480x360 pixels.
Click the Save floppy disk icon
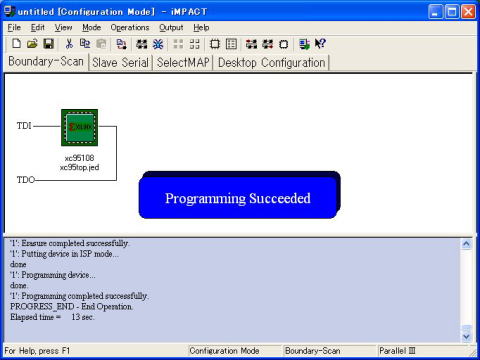(x=48, y=44)
